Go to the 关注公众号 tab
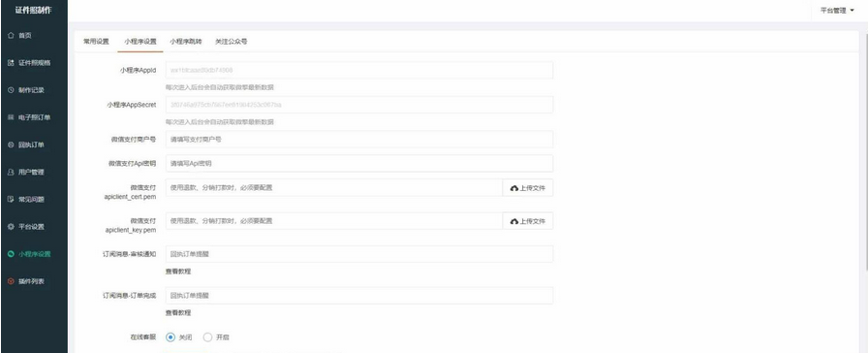 coord(231,42)
